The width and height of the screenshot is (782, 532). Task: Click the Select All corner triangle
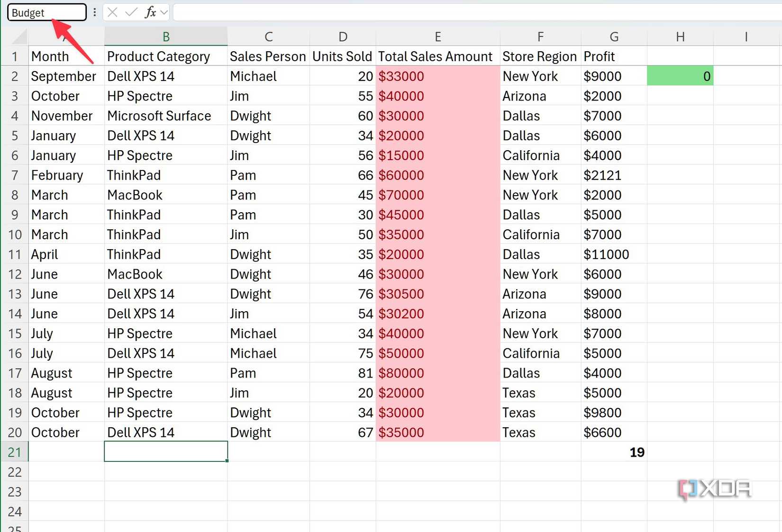point(19,36)
